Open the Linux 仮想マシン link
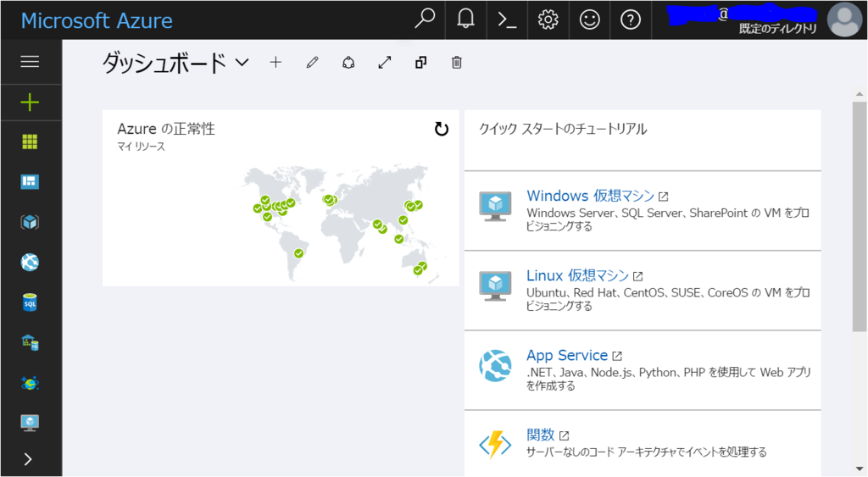 [577, 275]
